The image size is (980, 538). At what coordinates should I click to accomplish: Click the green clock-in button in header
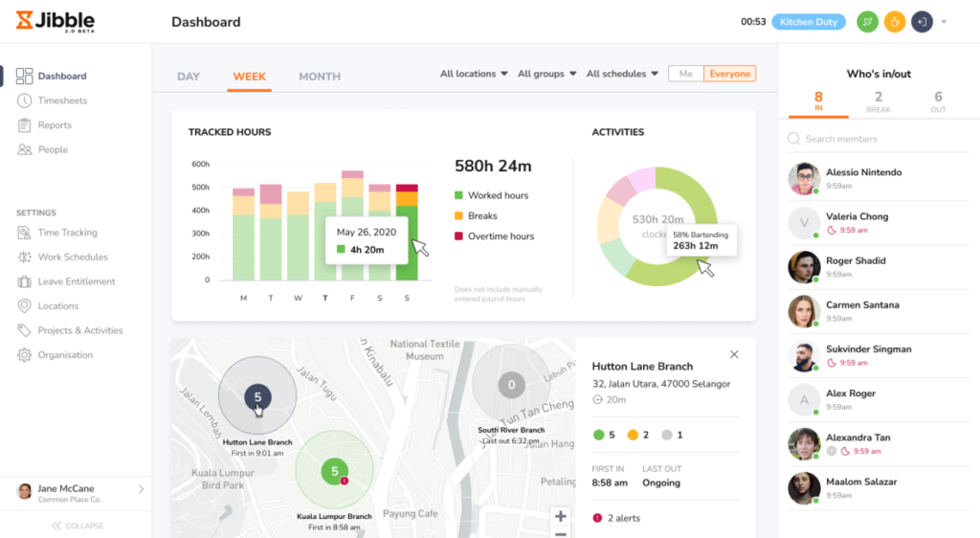(867, 22)
